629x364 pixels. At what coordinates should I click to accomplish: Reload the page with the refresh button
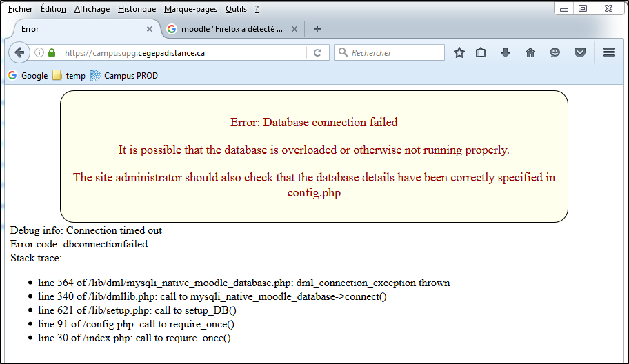317,53
